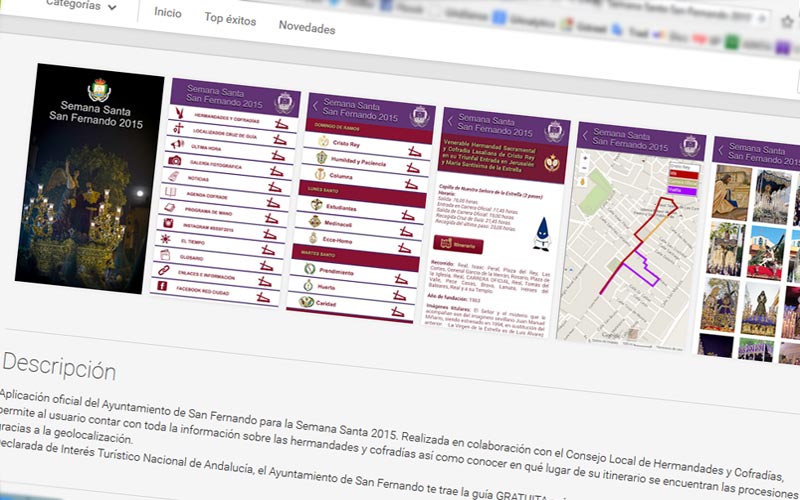Click the Programa de Mano booklet icon
The width and height of the screenshot is (800, 500).
coord(169,207)
